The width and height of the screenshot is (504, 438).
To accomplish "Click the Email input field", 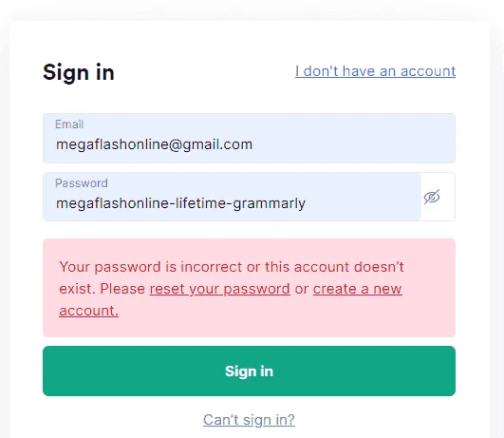I will coord(249,138).
